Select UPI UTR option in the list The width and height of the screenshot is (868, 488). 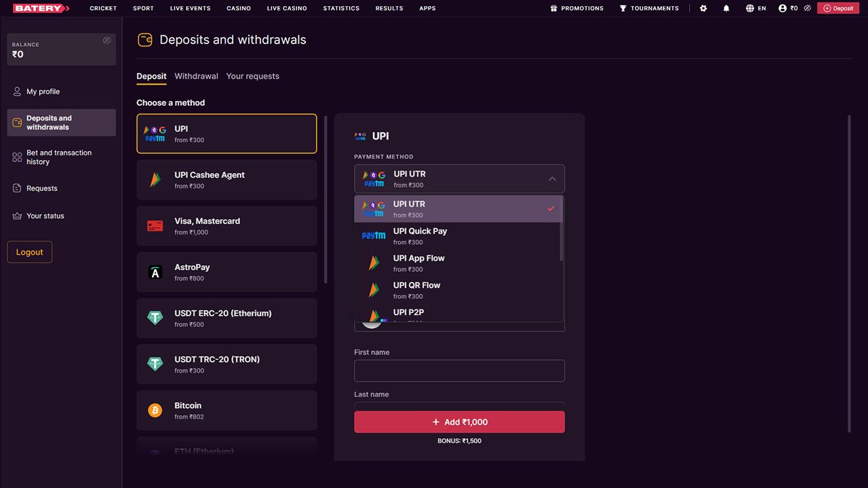pos(458,209)
